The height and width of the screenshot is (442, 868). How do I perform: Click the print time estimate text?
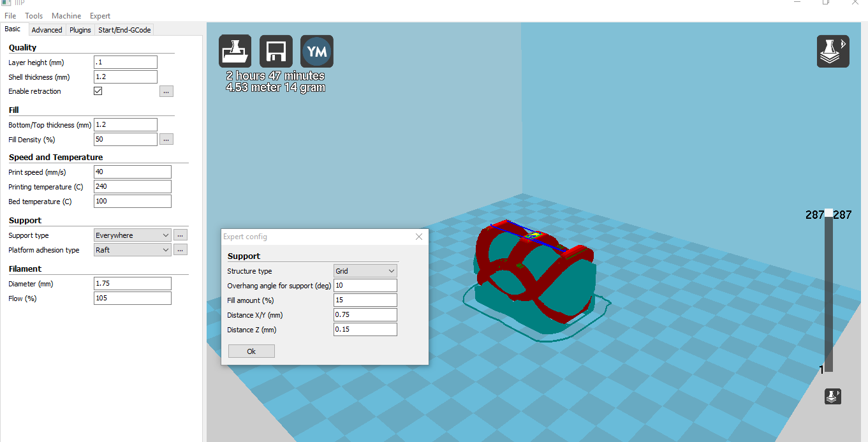click(276, 76)
